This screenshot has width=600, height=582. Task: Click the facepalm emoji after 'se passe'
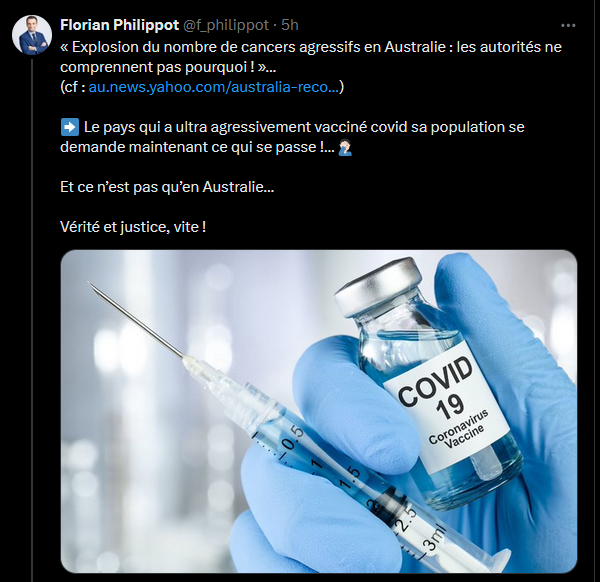pyautogui.click(x=345, y=147)
